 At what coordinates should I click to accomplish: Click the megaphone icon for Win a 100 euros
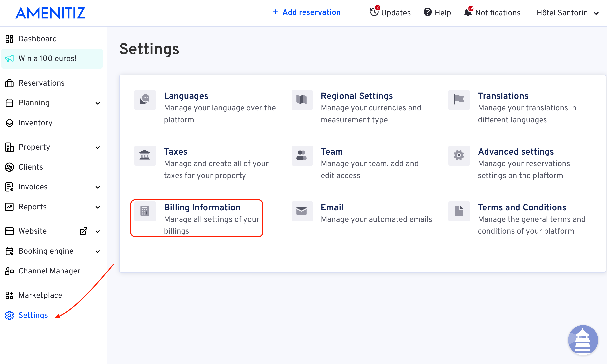pyautogui.click(x=9, y=59)
